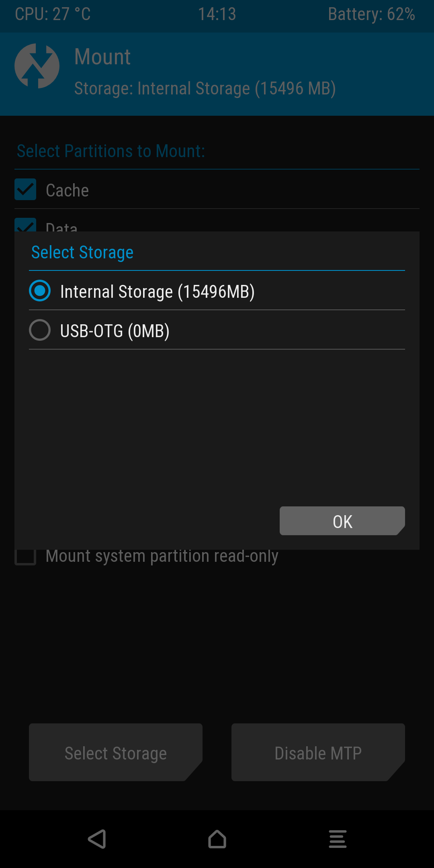This screenshot has height=868, width=434.
Task: Tap the CPU temperature readout
Action: click(x=53, y=14)
